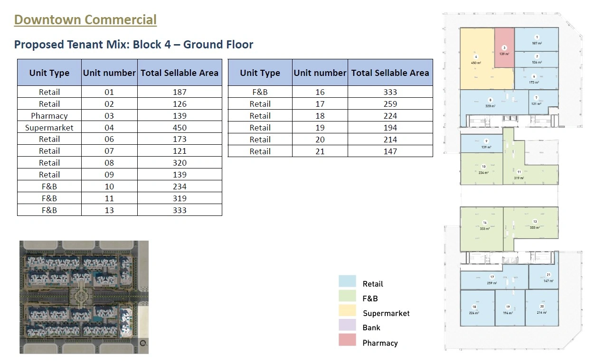The width and height of the screenshot is (606, 364).
Task: Click retail unit 20 labeled '214 m²' on floor plan
Action: click(542, 308)
